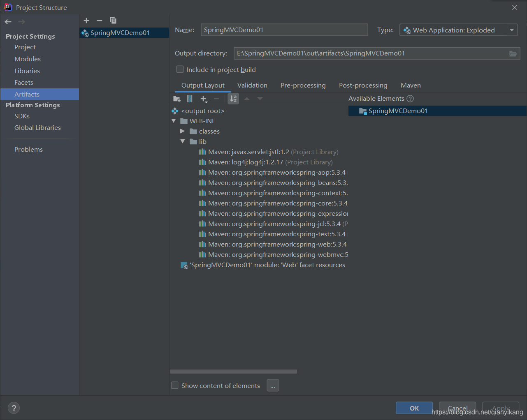
Task: Select the spring-expression library entry
Action: pos(273,214)
